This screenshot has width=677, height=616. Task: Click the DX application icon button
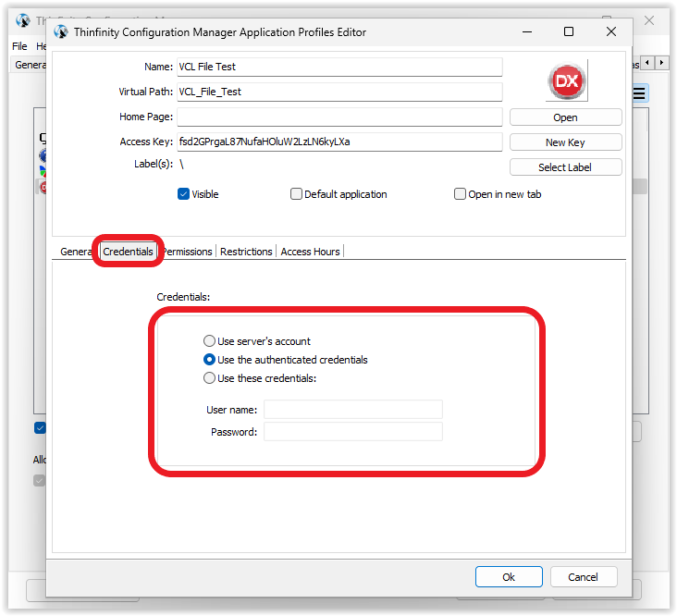pos(566,80)
